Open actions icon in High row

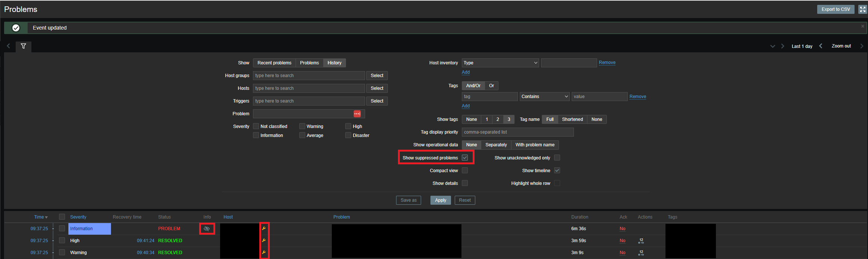[x=641, y=241]
